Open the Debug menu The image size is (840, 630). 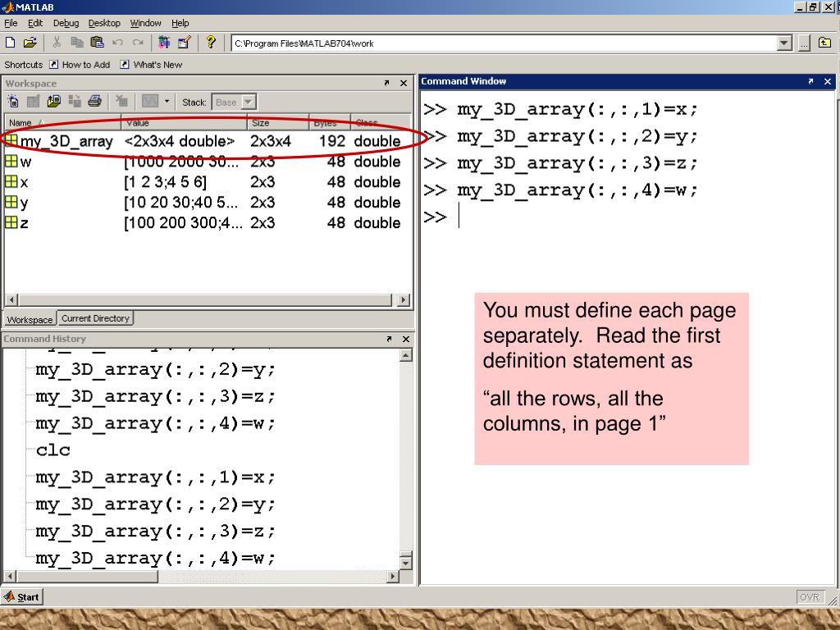coord(66,23)
